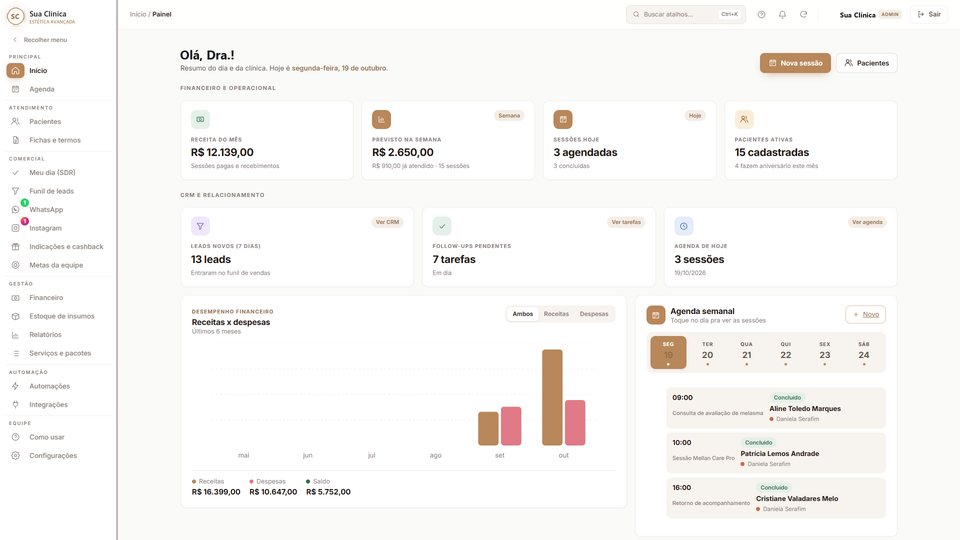Viewport: 960px width, 540px height.
Task: Select SEG 19 in weekly agenda
Action: pyautogui.click(x=668, y=352)
